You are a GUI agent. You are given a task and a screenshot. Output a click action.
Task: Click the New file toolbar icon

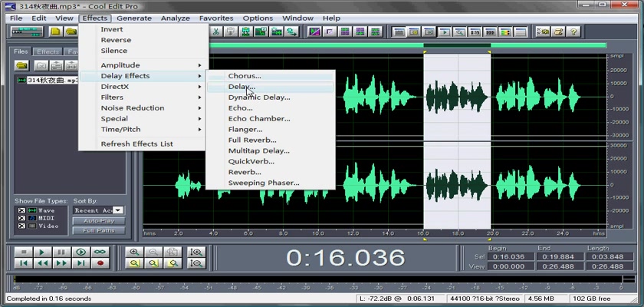pos(56,31)
